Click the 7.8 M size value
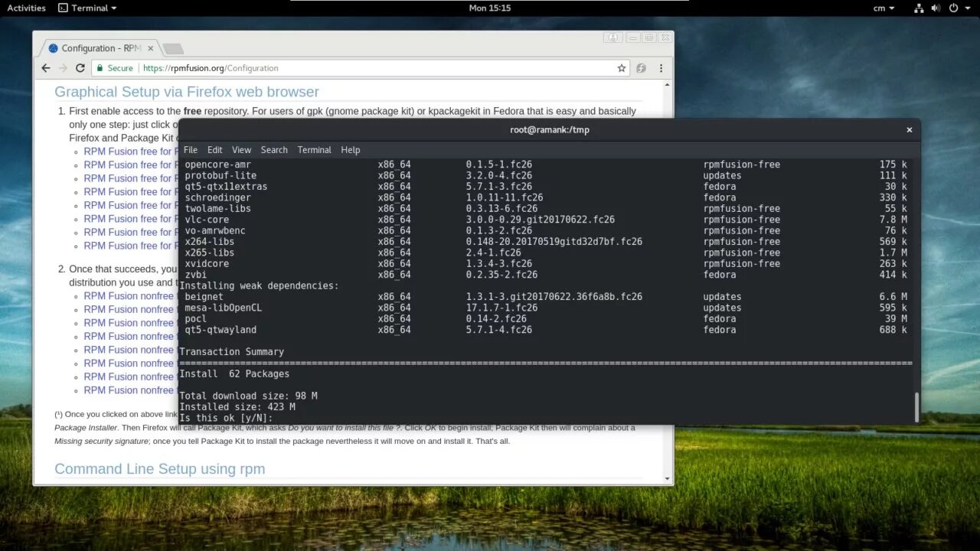The width and height of the screenshot is (980, 551). (893, 220)
